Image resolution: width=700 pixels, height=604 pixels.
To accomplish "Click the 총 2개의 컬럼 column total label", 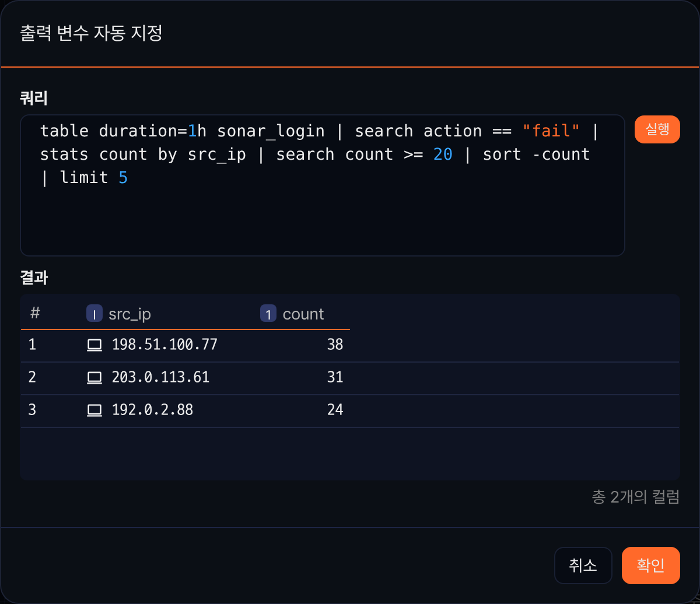I will point(636,497).
